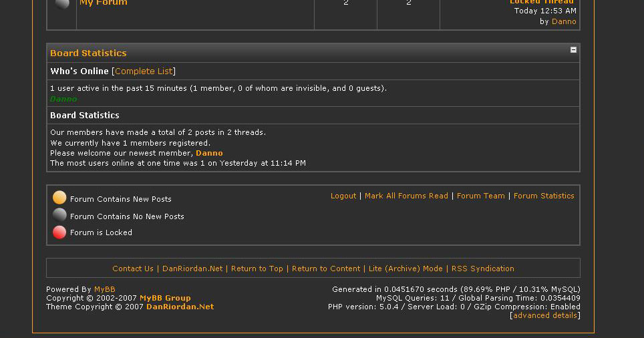View the Forum Statistics page

click(x=544, y=196)
